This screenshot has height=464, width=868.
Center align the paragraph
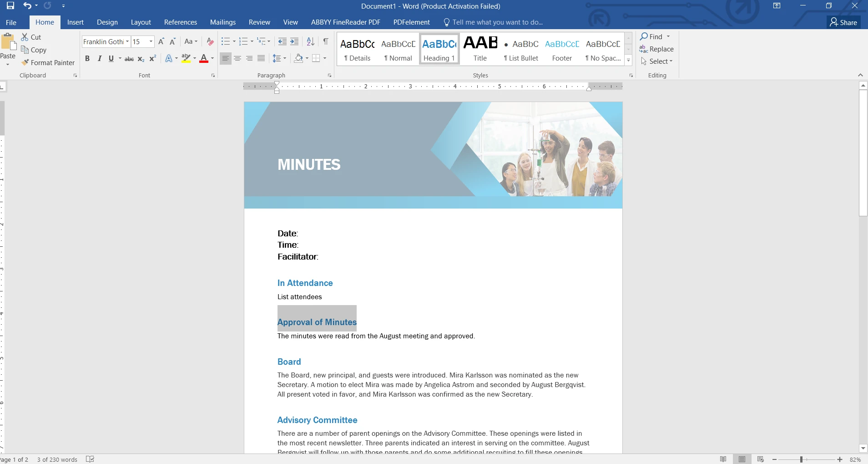pyautogui.click(x=237, y=58)
